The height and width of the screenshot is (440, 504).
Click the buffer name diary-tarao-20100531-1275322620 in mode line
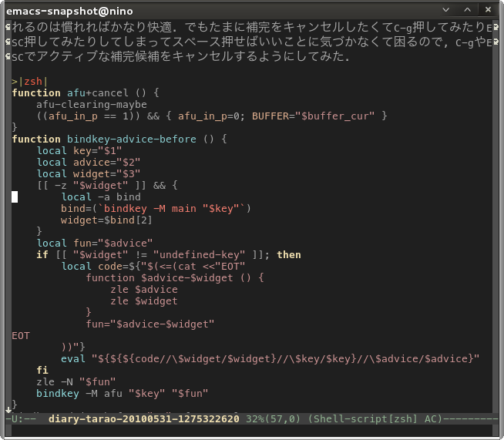pyautogui.click(x=143, y=418)
